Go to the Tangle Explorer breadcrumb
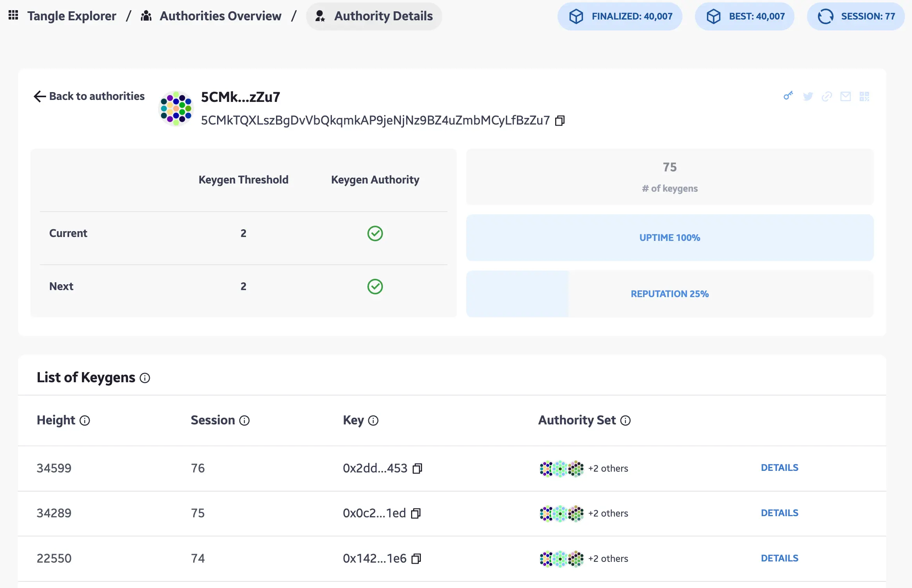 pyautogui.click(x=72, y=16)
